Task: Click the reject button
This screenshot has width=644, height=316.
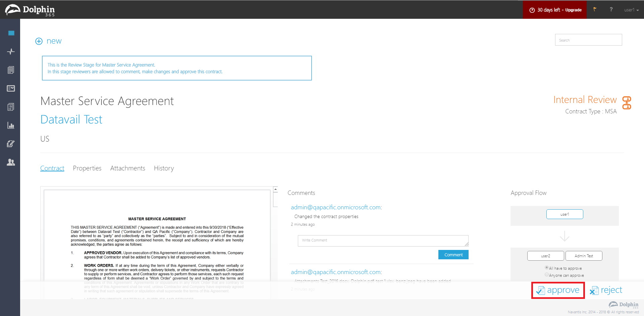Action: coord(606,290)
